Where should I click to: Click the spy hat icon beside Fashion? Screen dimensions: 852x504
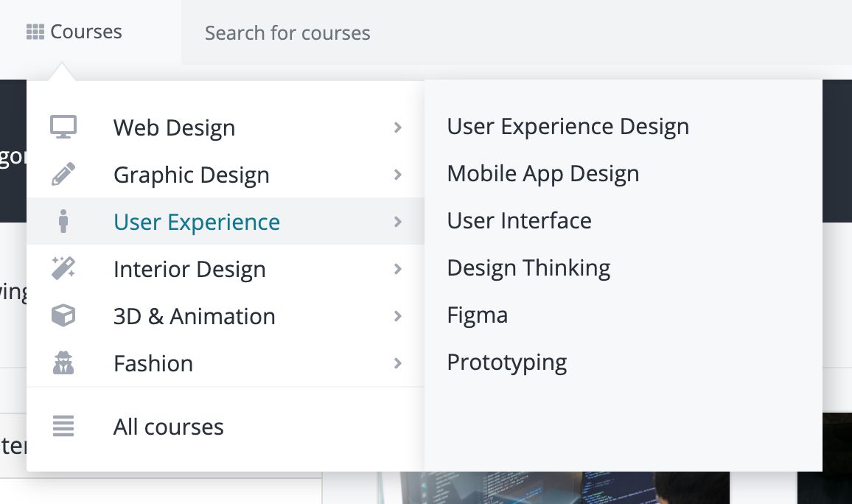pyautogui.click(x=63, y=363)
